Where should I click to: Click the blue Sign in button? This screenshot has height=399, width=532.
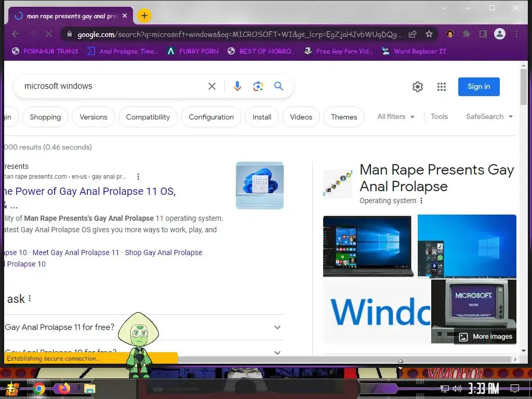pyautogui.click(x=478, y=87)
